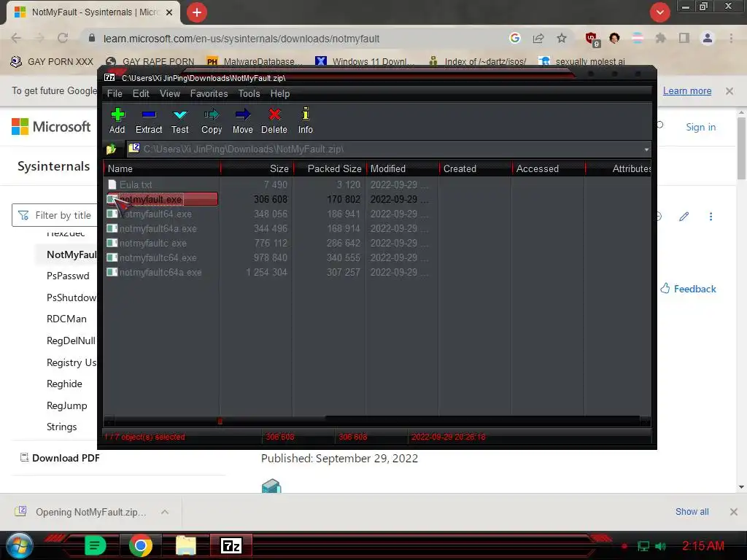Click the Feedback button

[688, 289]
